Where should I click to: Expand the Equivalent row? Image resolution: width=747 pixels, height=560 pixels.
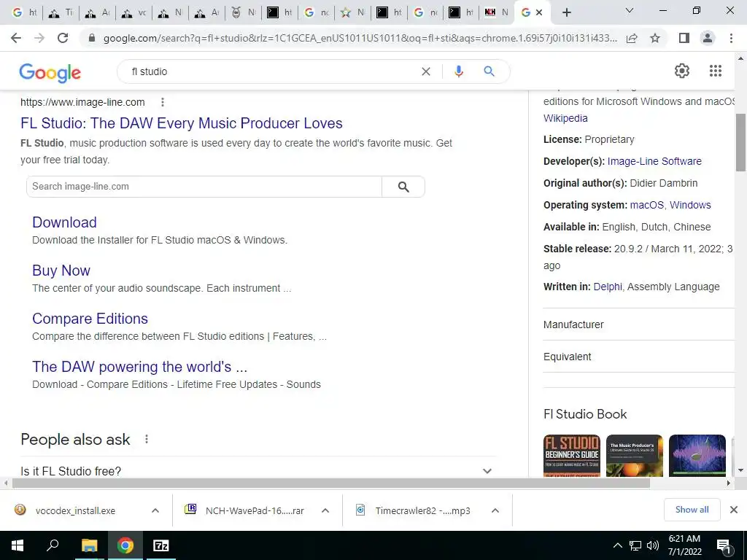639,357
